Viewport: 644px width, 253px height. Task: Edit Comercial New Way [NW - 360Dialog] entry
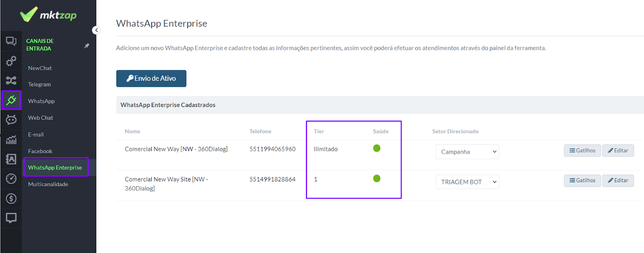pyautogui.click(x=618, y=150)
